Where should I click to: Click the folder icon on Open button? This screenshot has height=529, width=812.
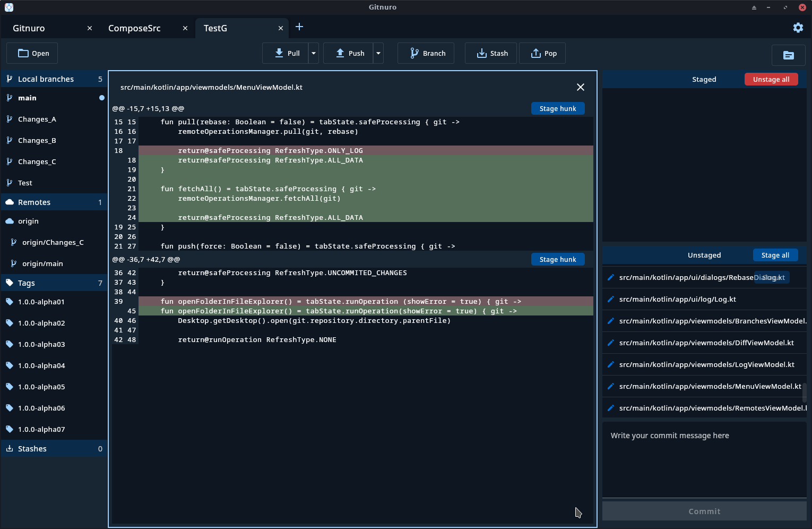[x=23, y=53]
